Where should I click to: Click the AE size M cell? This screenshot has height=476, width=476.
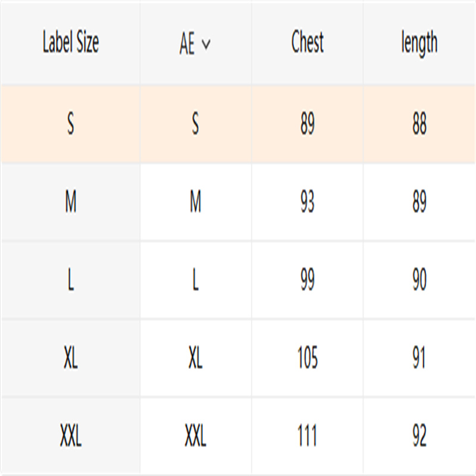[196, 202]
